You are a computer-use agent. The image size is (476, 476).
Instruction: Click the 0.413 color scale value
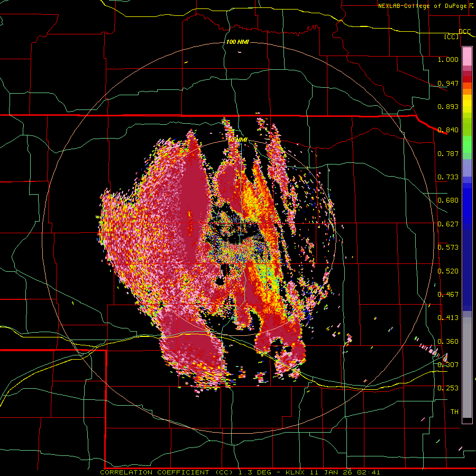tap(448, 318)
